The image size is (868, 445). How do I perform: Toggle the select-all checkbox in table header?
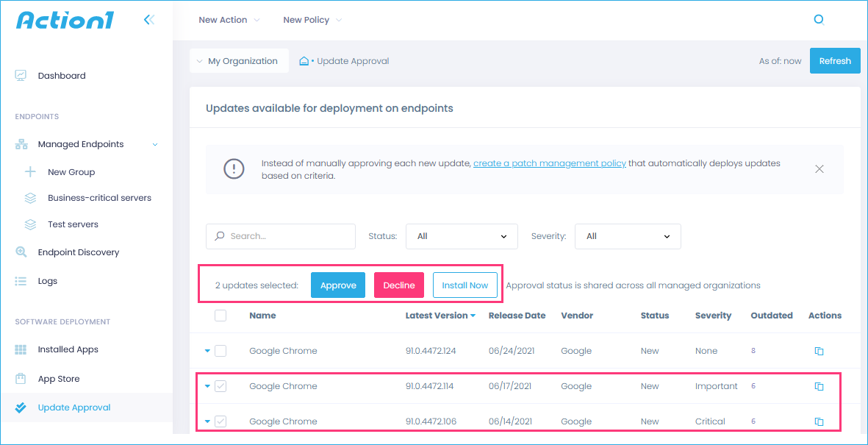click(x=220, y=316)
